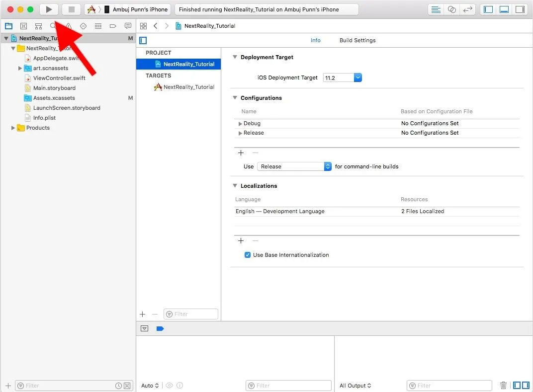Clear the console with trash icon
The width and height of the screenshot is (533, 392).
click(x=504, y=385)
